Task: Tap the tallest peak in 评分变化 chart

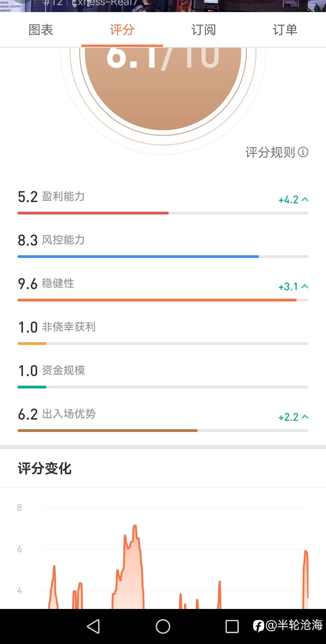Action: (135, 526)
